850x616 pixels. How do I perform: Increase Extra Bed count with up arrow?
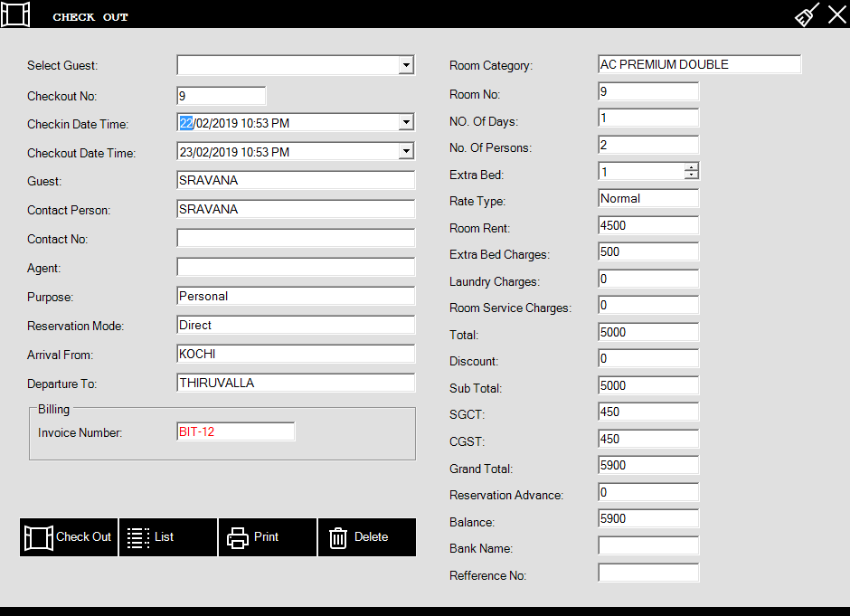pyautogui.click(x=692, y=168)
